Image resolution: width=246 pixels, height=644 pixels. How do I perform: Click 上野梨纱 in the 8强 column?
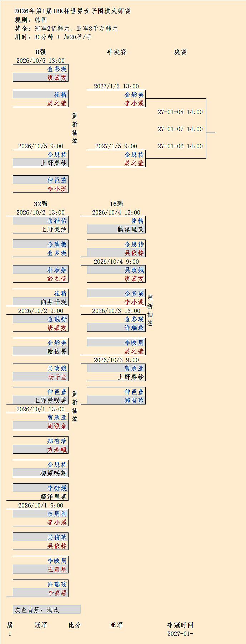click(54, 163)
